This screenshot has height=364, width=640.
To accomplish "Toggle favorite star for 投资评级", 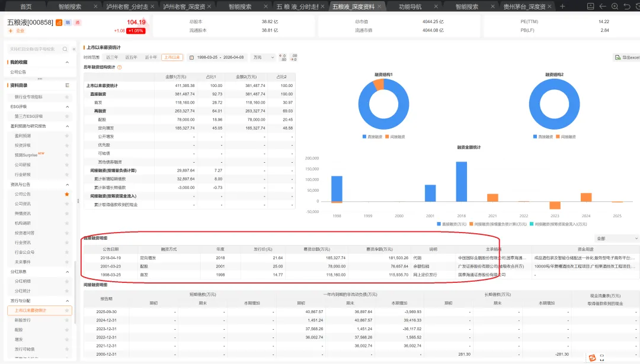I will (66, 146).
